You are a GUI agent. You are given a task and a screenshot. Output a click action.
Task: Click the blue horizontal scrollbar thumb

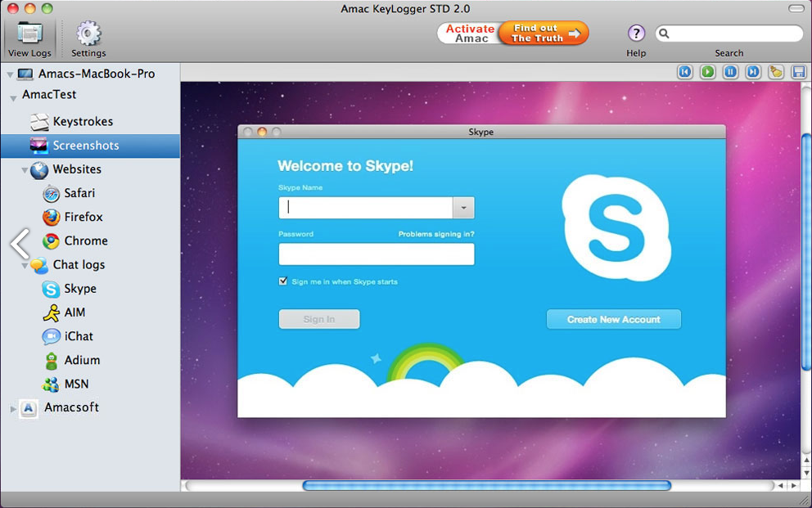tap(487, 485)
